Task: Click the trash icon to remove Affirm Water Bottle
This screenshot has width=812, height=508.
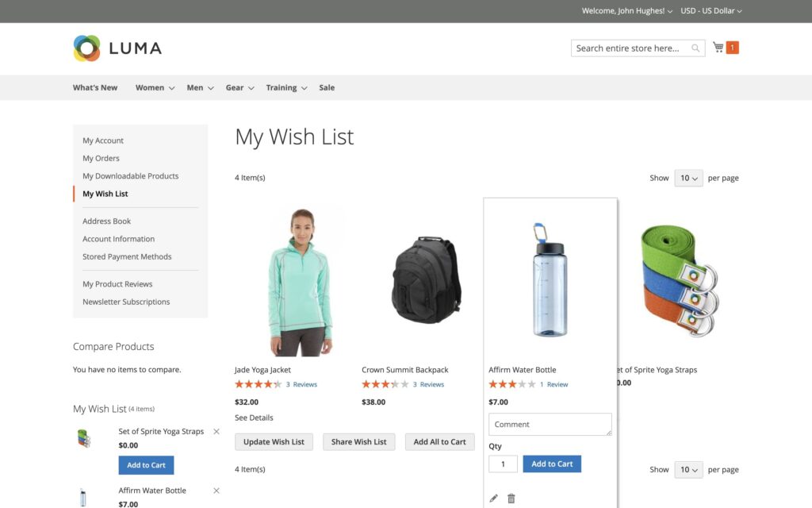Action: pyautogui.click(x=511, y=498)
